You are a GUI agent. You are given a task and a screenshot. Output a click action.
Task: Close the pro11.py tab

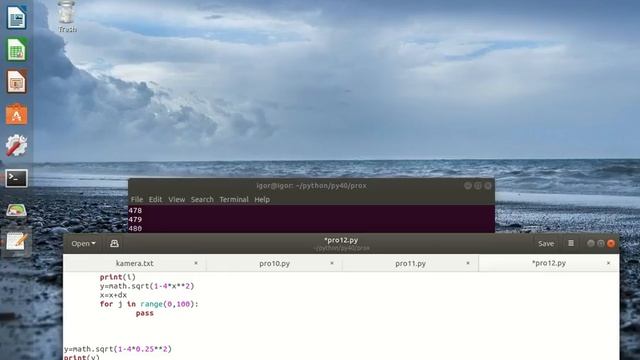point(468,263)
